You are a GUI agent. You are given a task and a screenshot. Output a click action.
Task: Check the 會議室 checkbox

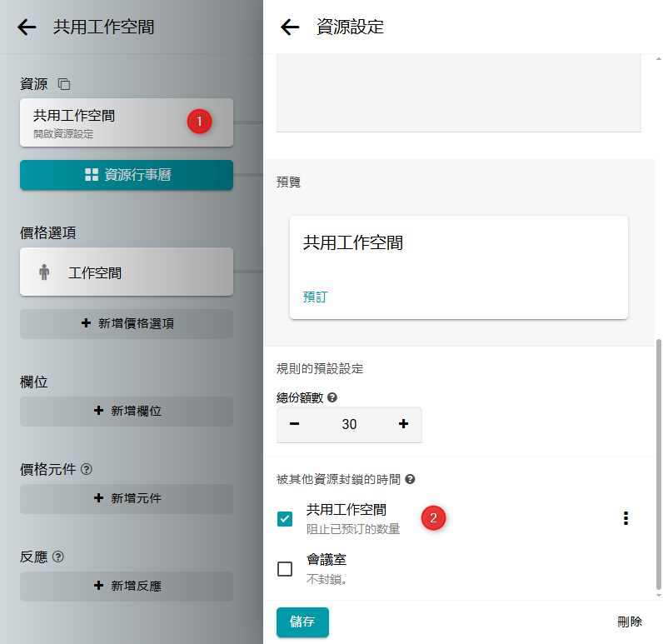tap(285, 569)
